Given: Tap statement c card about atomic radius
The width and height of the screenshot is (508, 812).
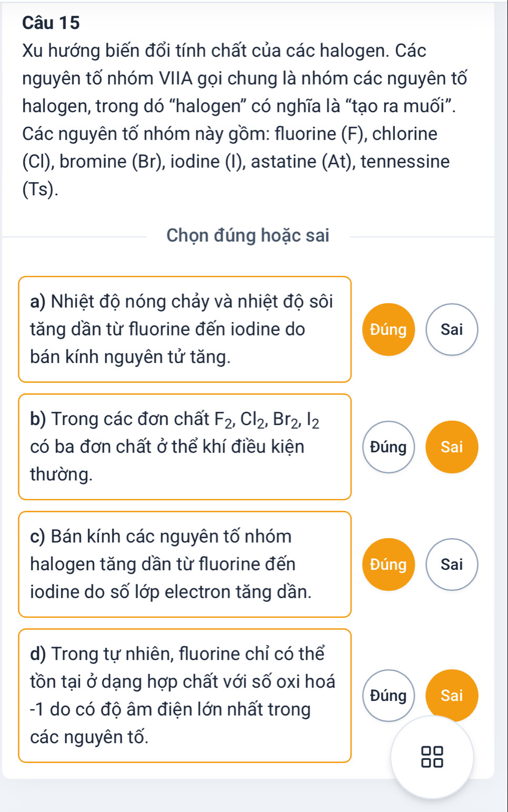Looking at the screenshot, I should tap(184, 564).
